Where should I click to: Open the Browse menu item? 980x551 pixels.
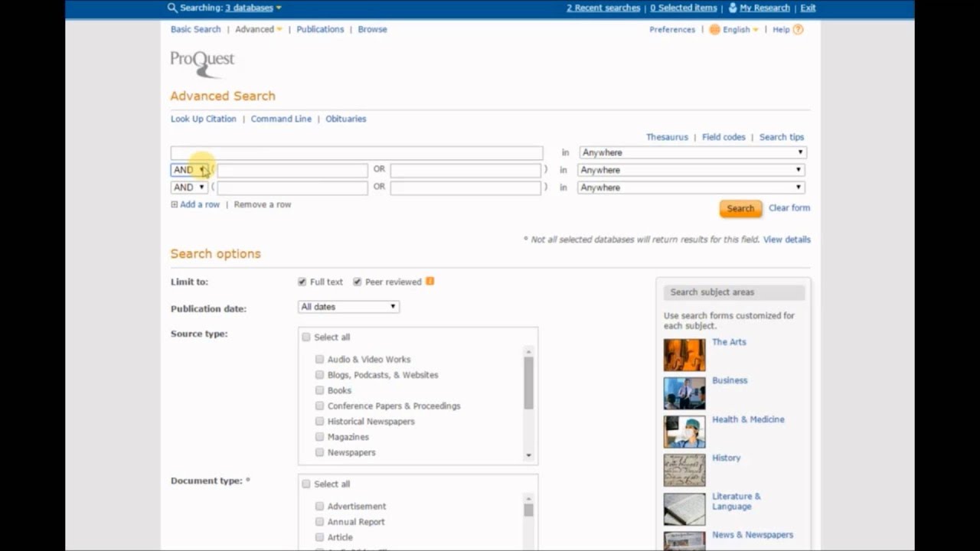[x=372, y=29]
